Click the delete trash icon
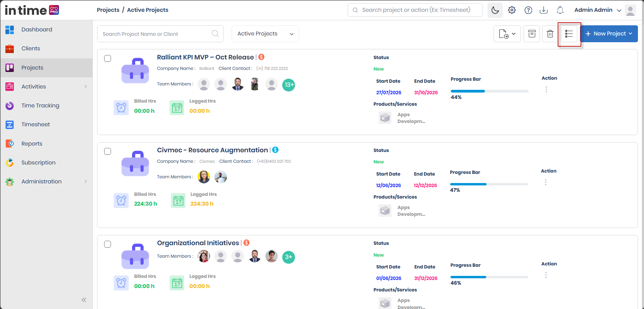Image resolution: width=644 pixels, height=309 pixels. coord(550,34)
